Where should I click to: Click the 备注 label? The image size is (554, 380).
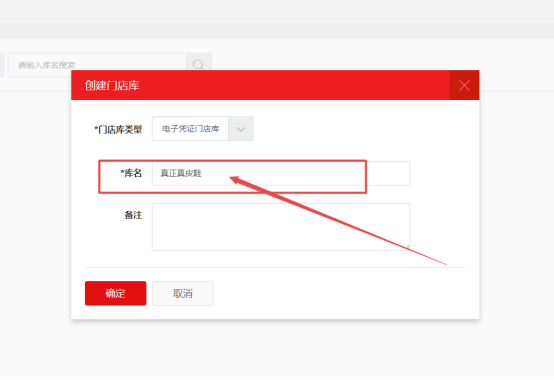point(133,215)
